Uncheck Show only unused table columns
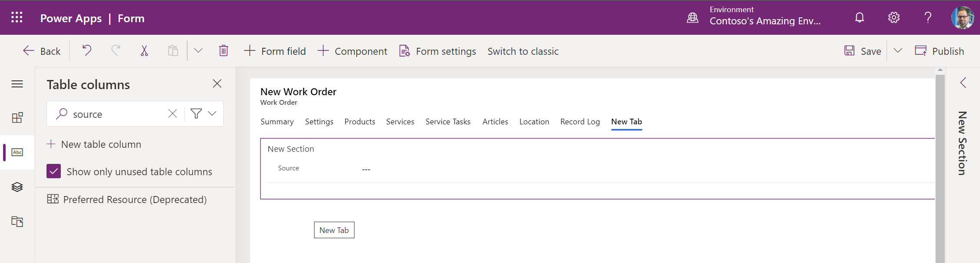Image resolution: width=980 pixels, height=263 pixels. 54,171
